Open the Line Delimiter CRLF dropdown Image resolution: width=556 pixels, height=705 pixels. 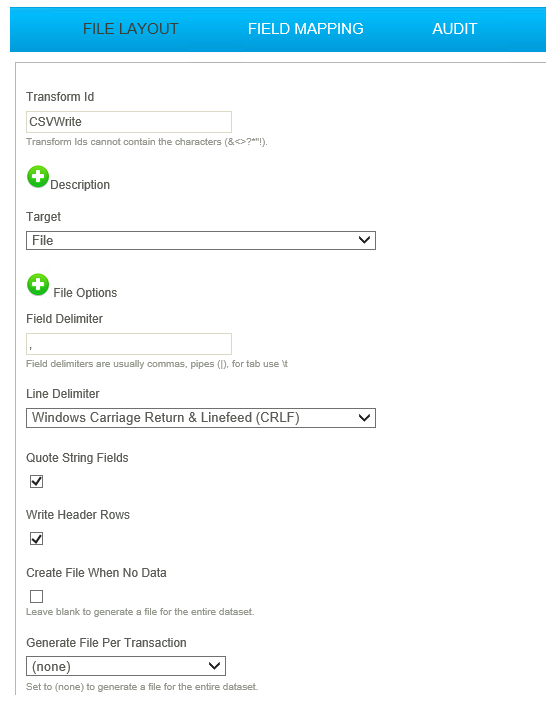pos(201,418)
